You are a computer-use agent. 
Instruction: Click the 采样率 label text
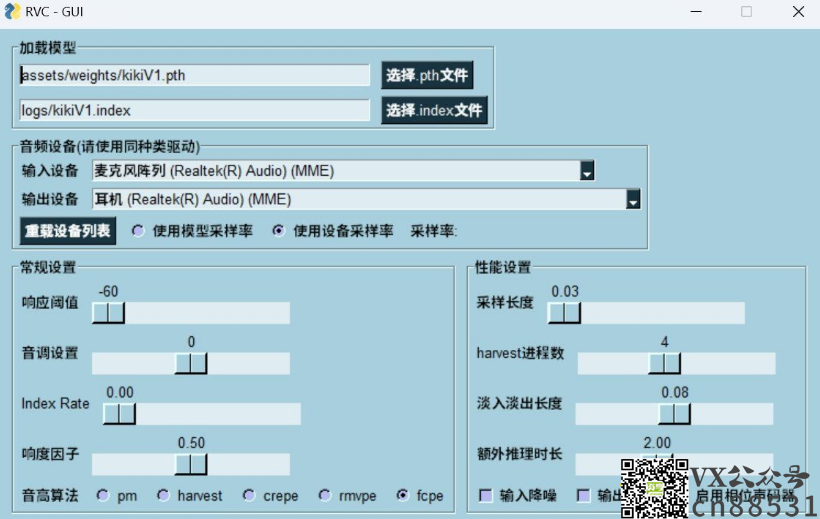point(434,231)
